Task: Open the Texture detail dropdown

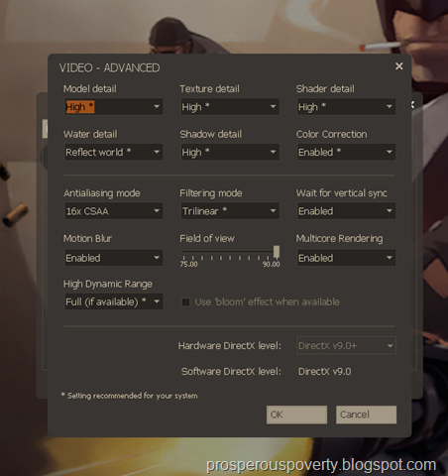Action: (230, 107)
